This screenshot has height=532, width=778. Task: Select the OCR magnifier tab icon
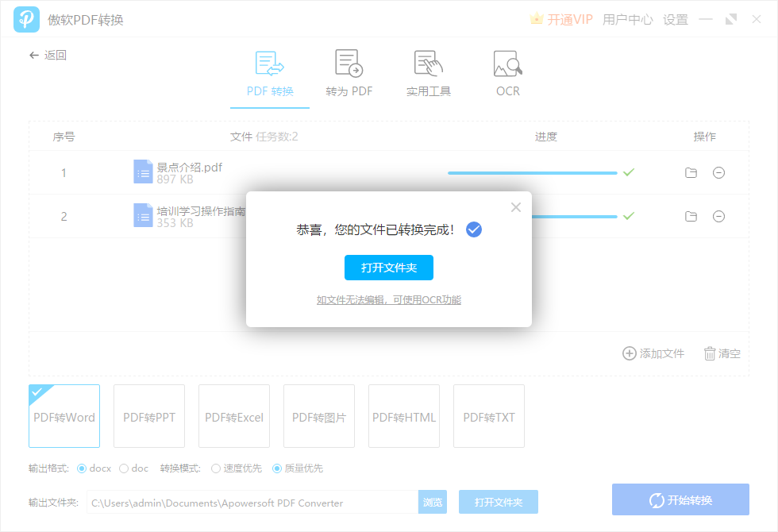click(506, 64)
